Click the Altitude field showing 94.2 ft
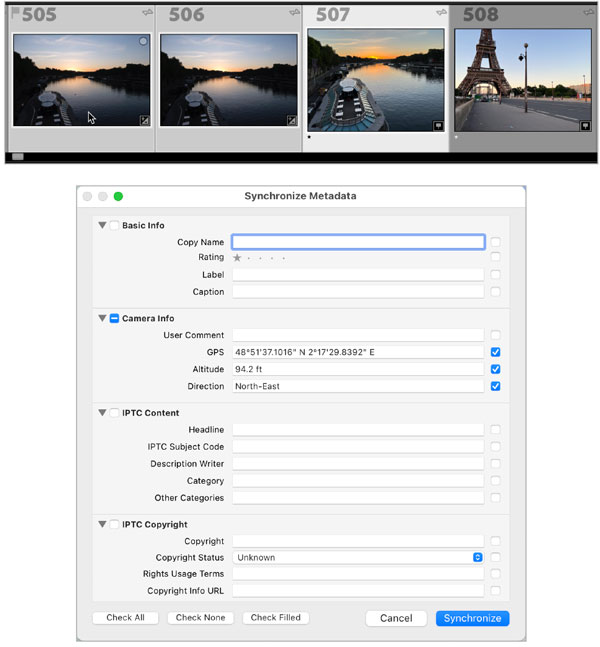The width and height of the screenshot is (600, 647). (358, 369)
